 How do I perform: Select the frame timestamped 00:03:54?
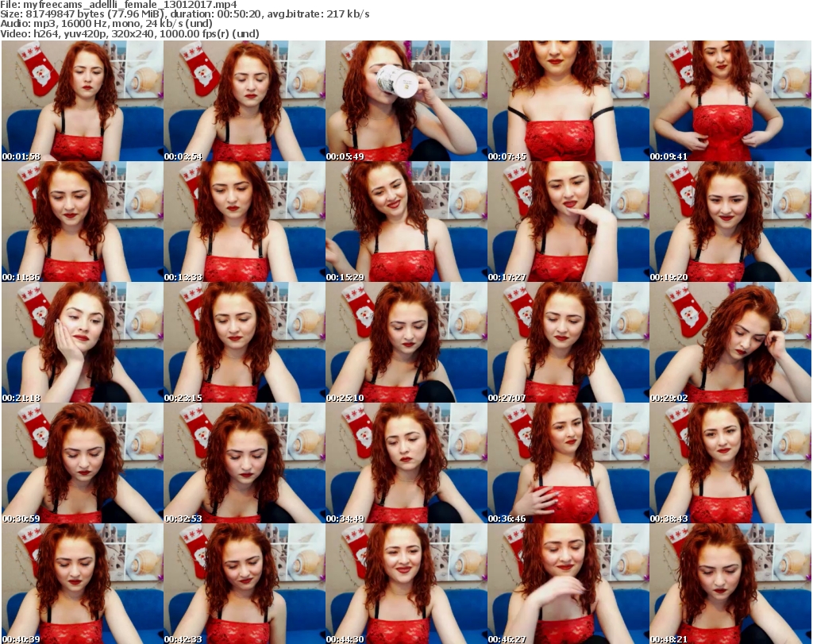coord(245,101)
